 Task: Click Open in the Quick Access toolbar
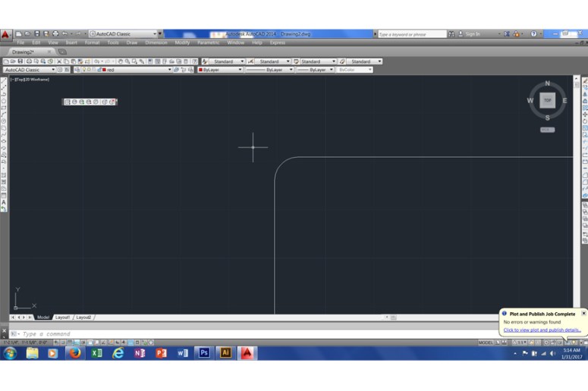pyautogui.click(x=28, y=33)
